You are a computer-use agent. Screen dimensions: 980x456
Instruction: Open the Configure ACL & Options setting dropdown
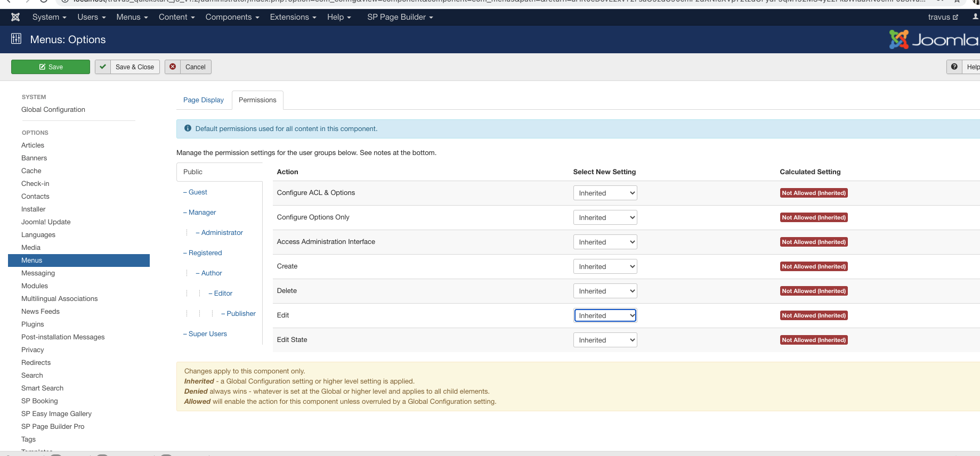click(x=605, y=193)
